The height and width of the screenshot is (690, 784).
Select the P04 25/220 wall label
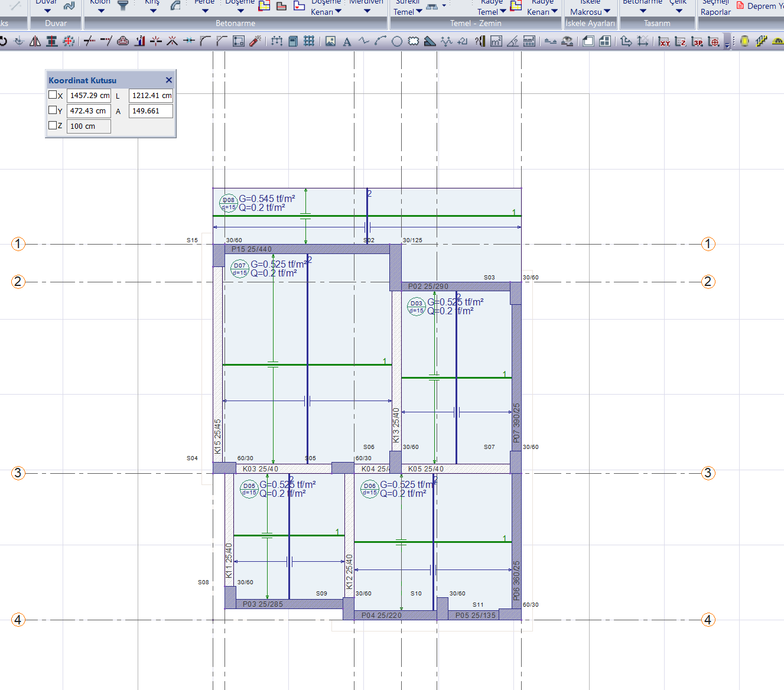pos(382,616)
